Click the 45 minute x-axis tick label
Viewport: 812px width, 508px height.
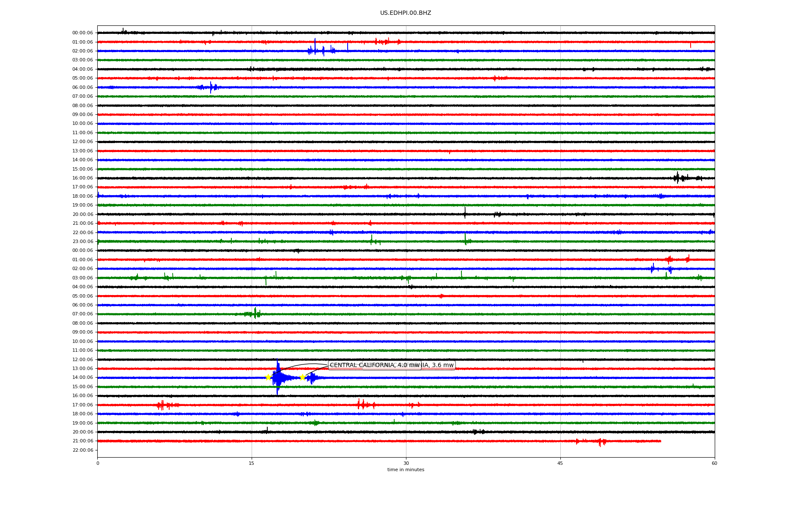(560, 463)
